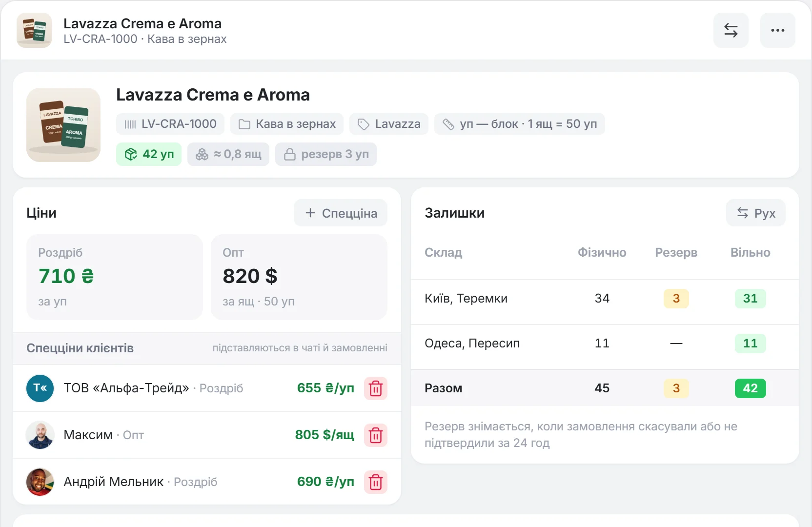Open the three-dot more options menu
This screenshot has height=527, width=812.
click(777, 30)
